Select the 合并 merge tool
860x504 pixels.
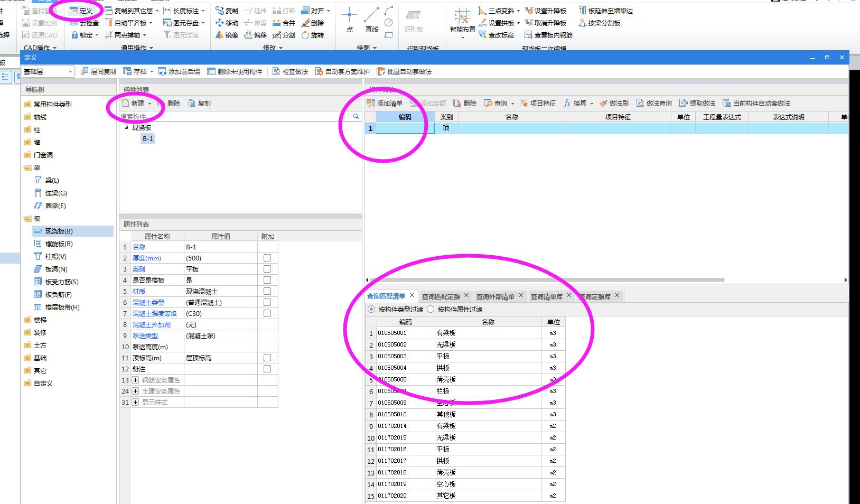(x=284, y=23)
